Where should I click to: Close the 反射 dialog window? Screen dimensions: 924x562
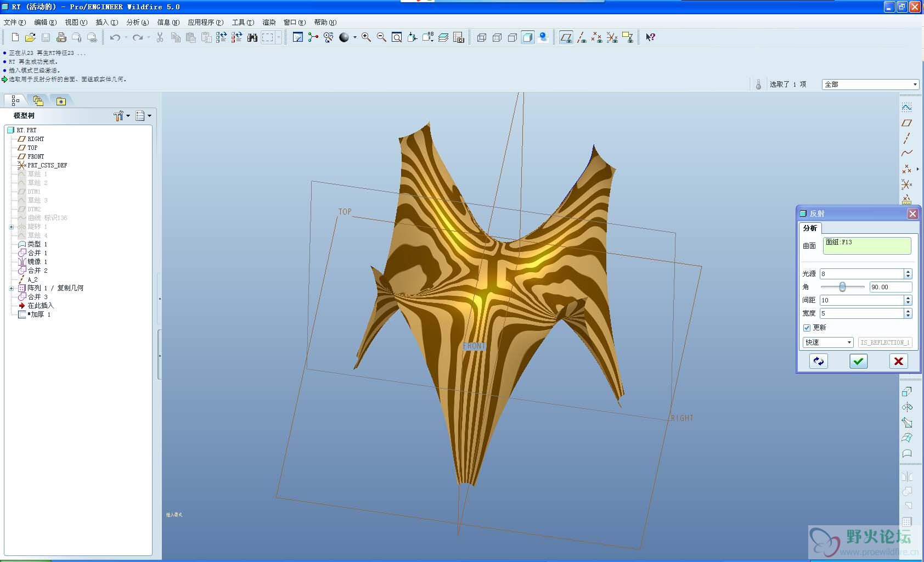pos(912,213)
